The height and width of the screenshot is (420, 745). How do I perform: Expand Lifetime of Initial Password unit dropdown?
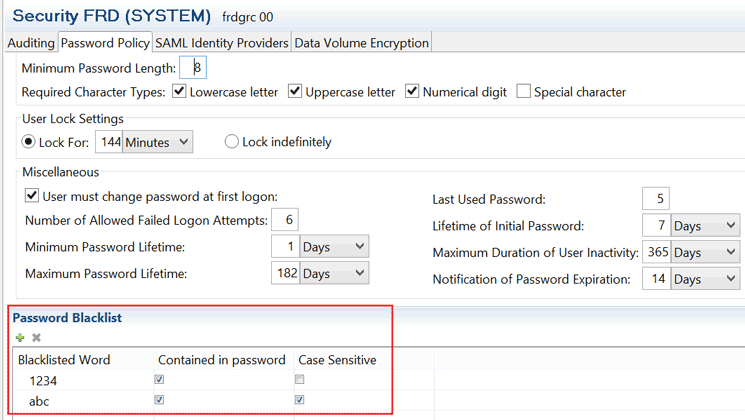point(705,226)
